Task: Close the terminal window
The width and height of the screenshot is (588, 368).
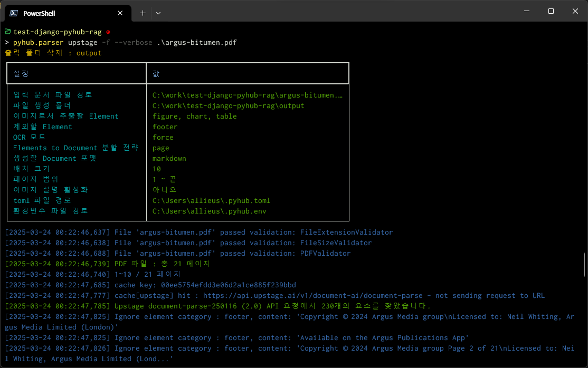Action: 575,11
